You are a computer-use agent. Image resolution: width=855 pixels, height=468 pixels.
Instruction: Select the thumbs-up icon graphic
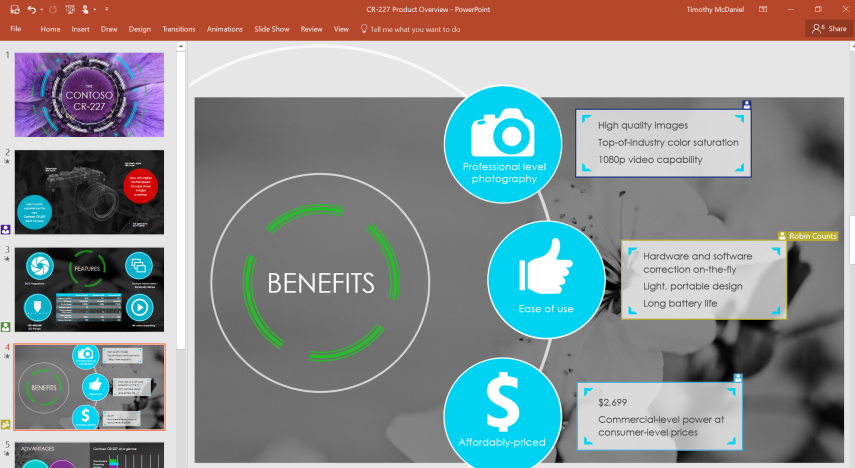click(546, 266)
